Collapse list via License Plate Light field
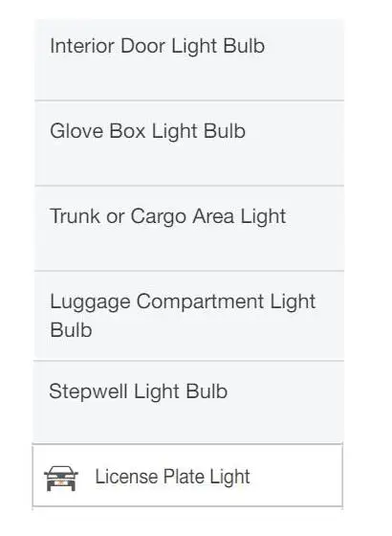This screenshot has height=536, width=392. pyautogui.click(x=187, y=475)
